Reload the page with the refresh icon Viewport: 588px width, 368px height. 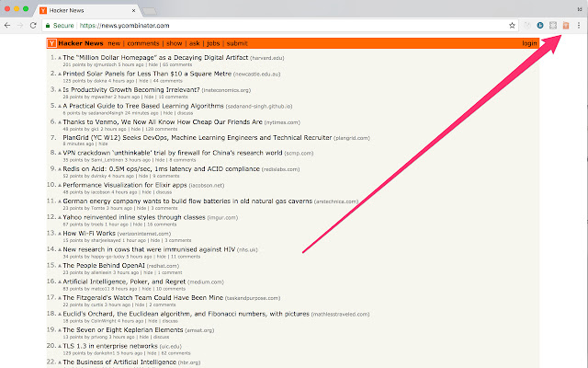(x=33, y=26)
